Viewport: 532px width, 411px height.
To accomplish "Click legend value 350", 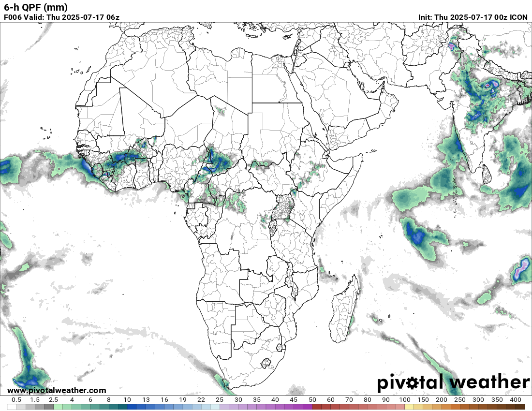I will (497, 400).
